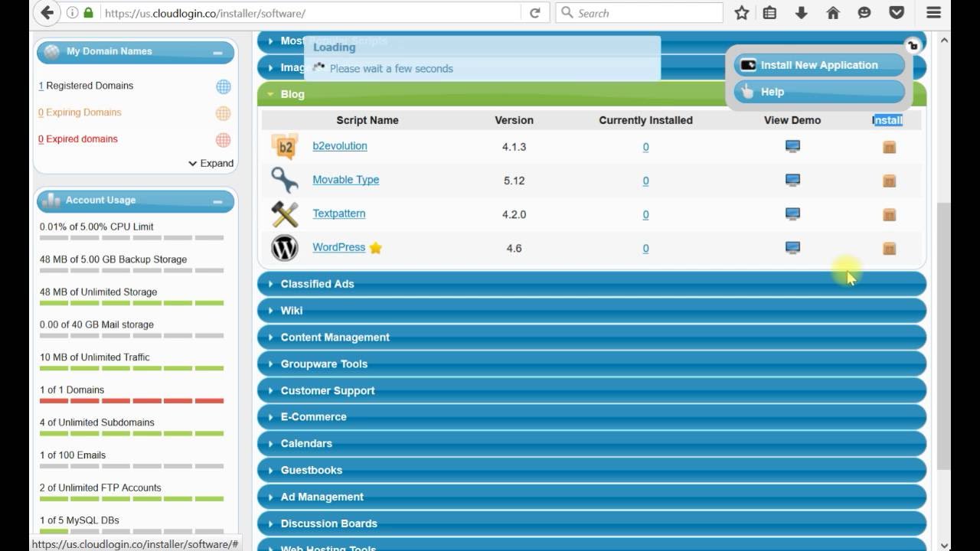The image size is (980, 551).
Task: Click installed count 0 for b2evolution
Action: [x=645, y=147]
